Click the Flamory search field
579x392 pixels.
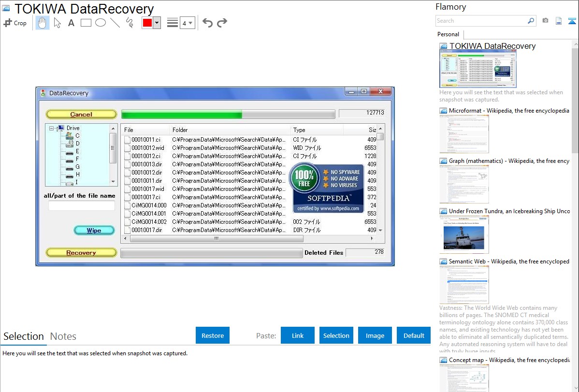point(481,21)
